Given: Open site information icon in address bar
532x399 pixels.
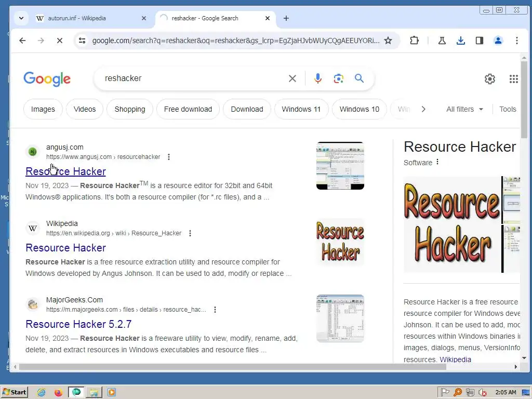Looking at the screenshot, I should [x=82, y=41].
